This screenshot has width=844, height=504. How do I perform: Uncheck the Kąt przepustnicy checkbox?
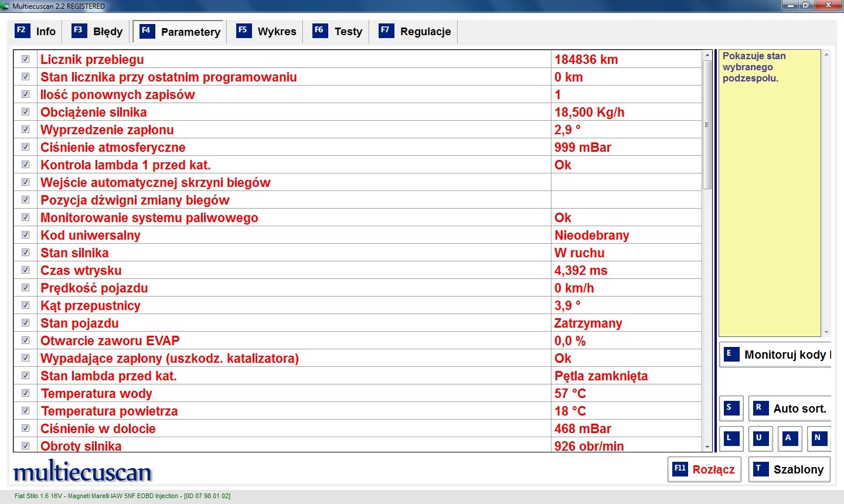tap(25, 305)
